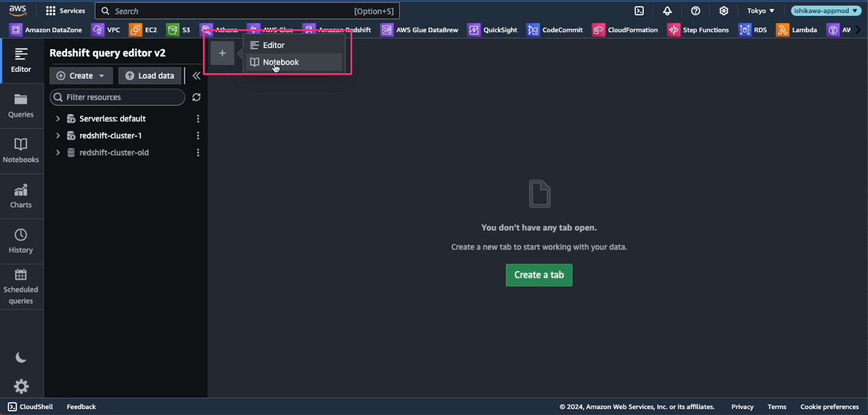
Task: Open the ishikawa-appmod account menu
Action: 825,11
